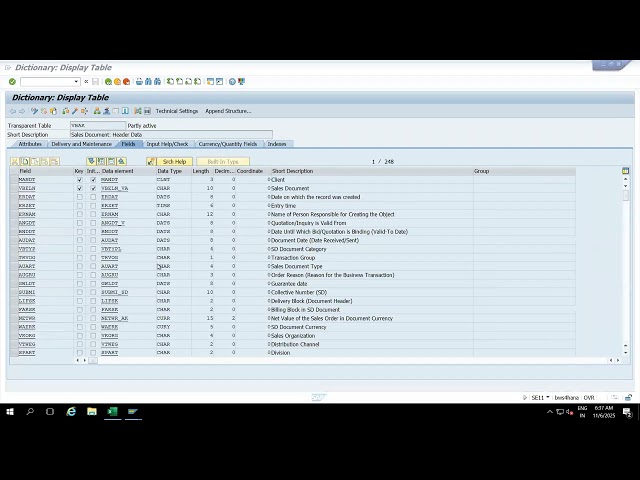
Task: Toggle Key checkbox for MANDT row
Action: tap(80, 180)
